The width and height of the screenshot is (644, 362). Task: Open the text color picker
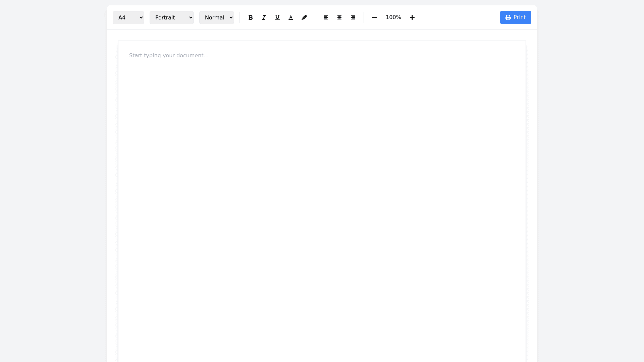click(291, 17)
